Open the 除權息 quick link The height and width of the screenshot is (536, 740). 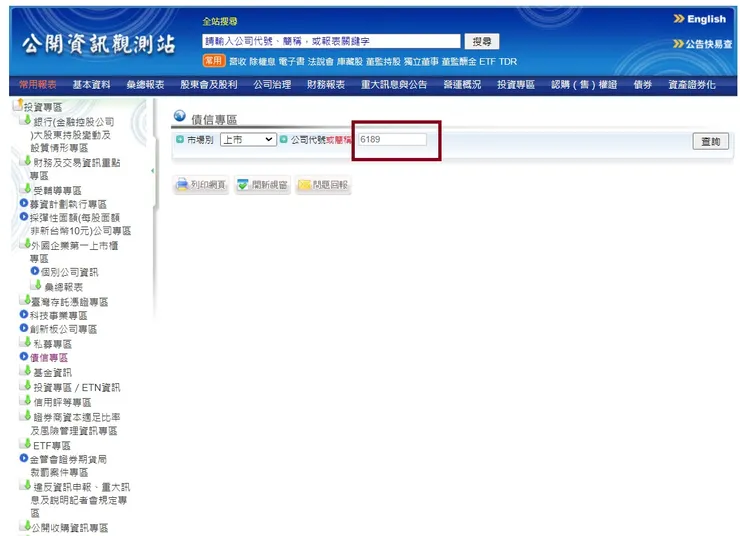click(262, 61)
